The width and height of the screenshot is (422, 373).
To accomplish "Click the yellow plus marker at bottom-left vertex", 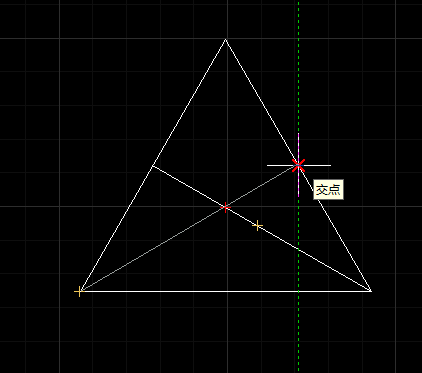I will (79, 291).
